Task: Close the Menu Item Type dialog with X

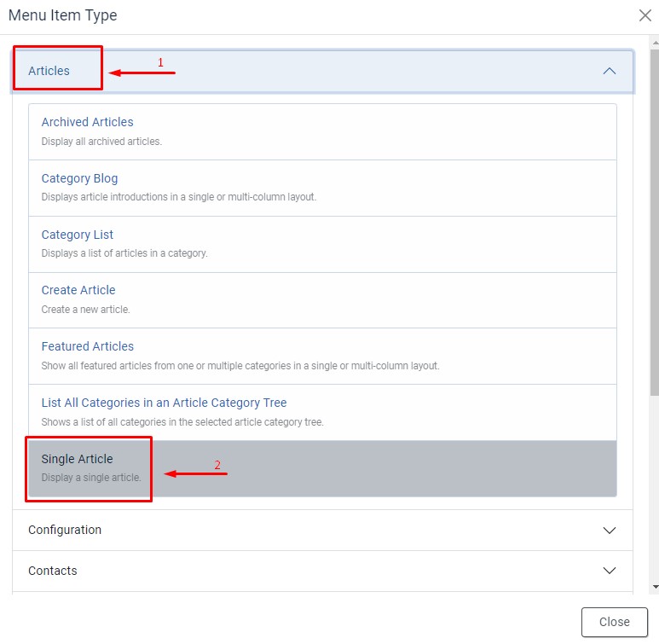Action: tap(645, 15)
